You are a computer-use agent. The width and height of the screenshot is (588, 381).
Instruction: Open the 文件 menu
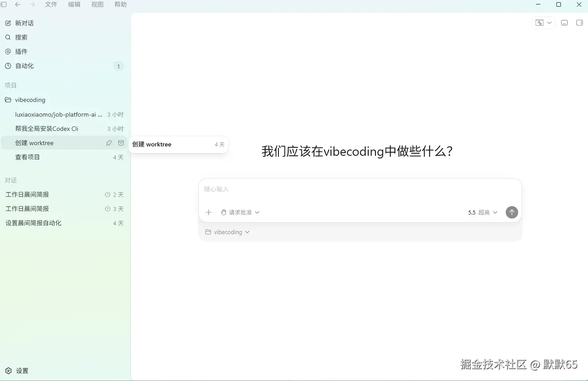tap(51, 4)
